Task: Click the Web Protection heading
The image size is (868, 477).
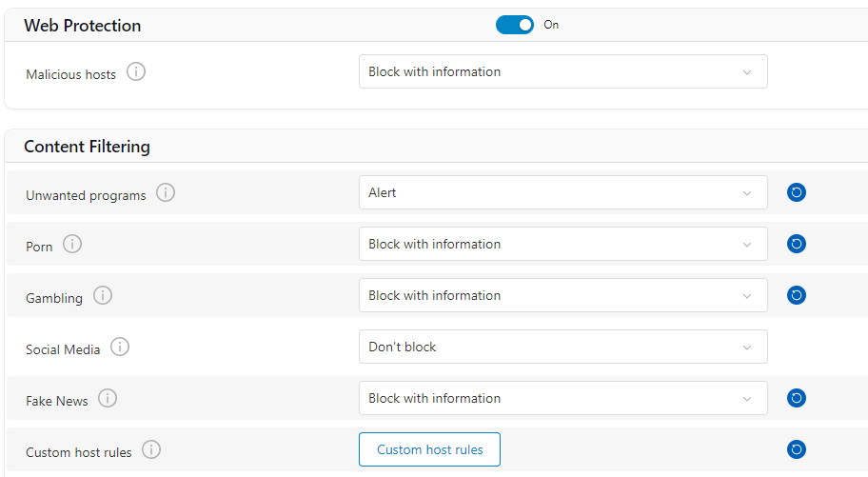Action: tap(83, 26)
